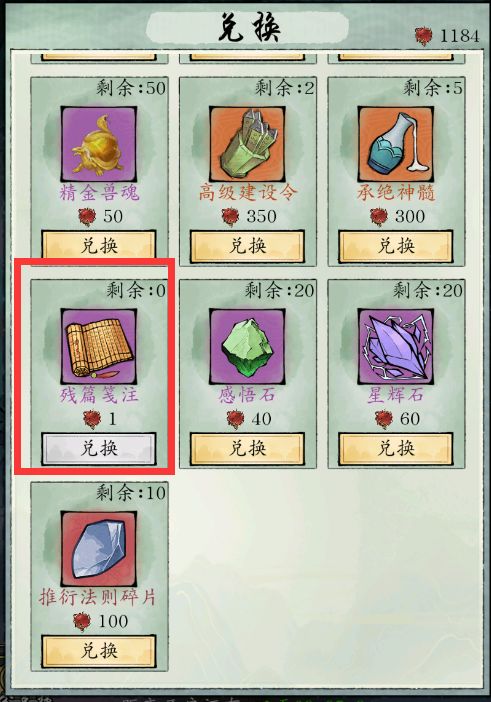Click the 感悟石 green stone icon
Image resolution: width=491 pixels, height=702 pixels.
point(247,346)
